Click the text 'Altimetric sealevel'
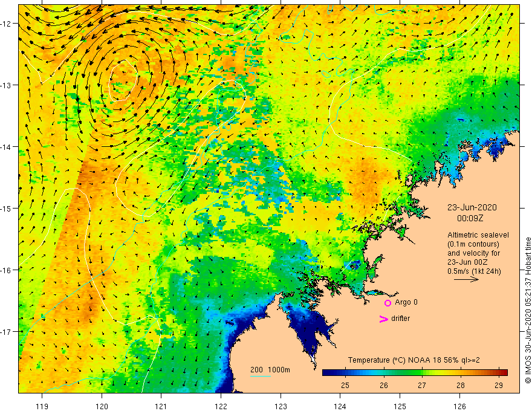The height and width of the screenshot is (411, 532). pyautogui.click(x=478, y=235)
